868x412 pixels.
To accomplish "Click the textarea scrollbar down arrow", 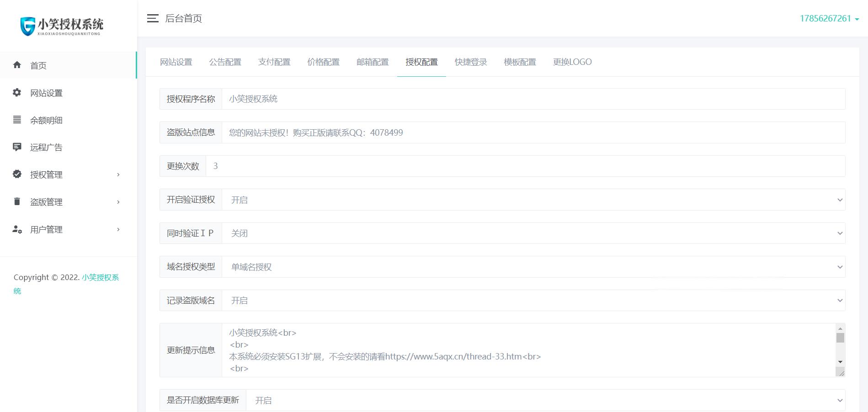I will (x=840, y=362).
